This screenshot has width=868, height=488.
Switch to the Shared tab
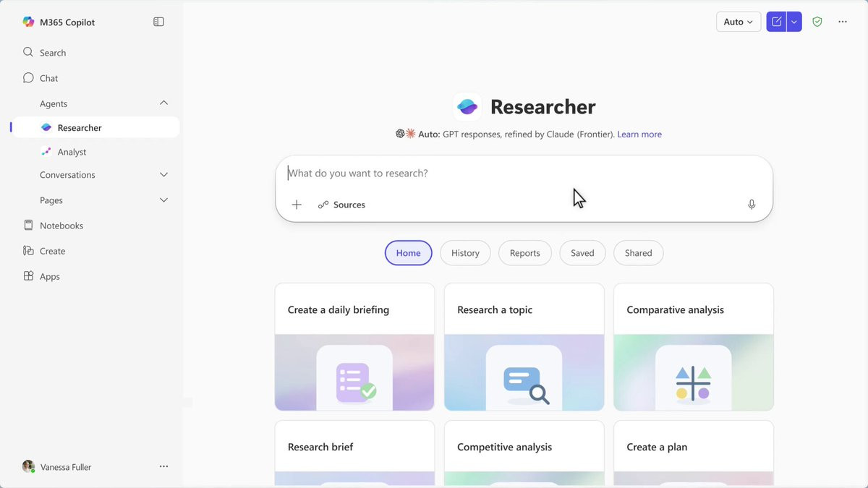pyautogui.click(x=638, y=253)
